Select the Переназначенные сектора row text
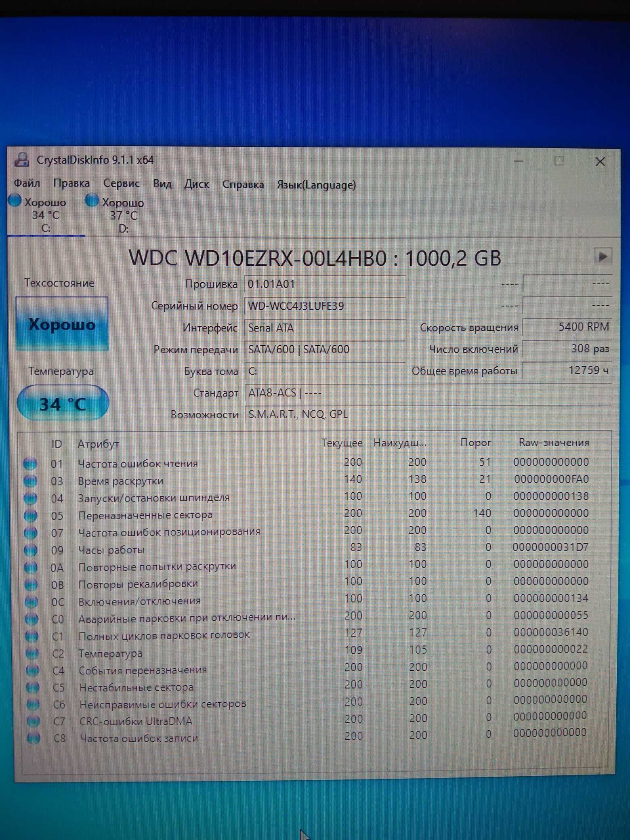The image size is (630, 840). pos(145,515)
